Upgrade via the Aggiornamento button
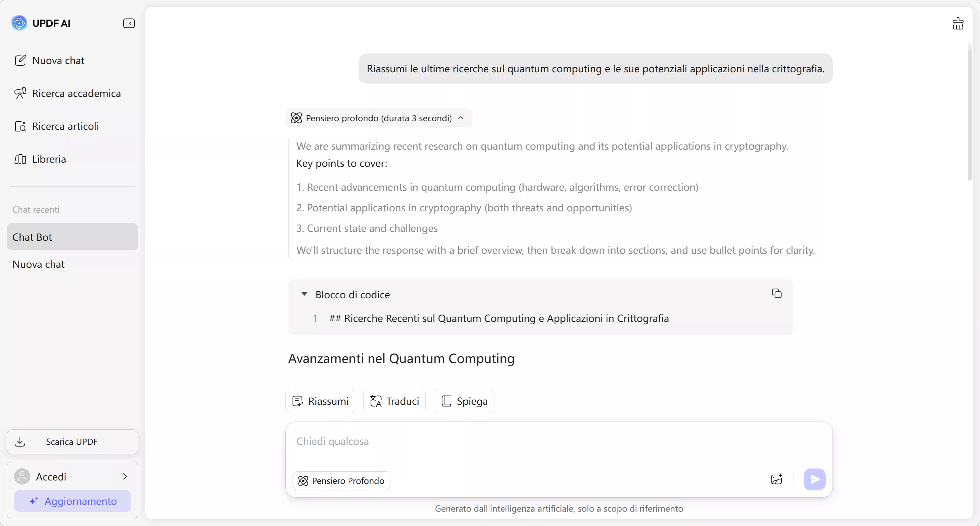 72,501
